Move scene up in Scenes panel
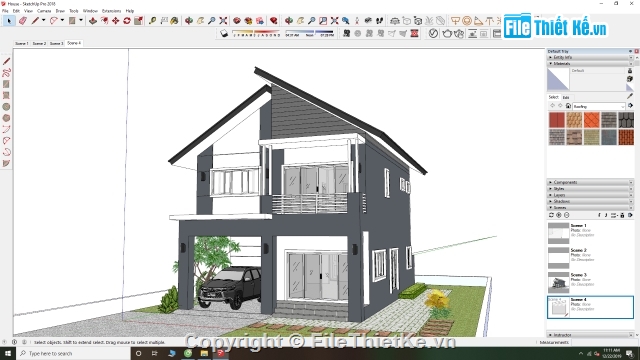Screen dimensions: 640x360 click(599, 215)
